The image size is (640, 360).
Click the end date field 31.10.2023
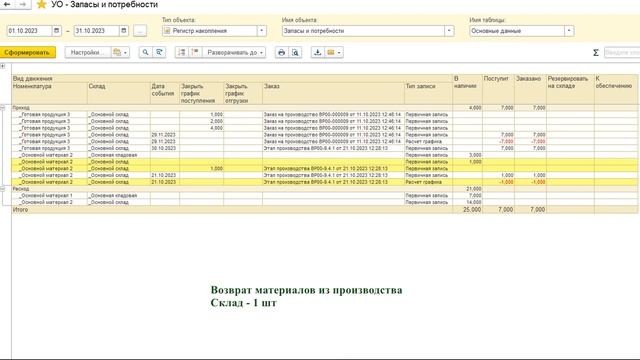pyautogui.click(x=96, y=31)
